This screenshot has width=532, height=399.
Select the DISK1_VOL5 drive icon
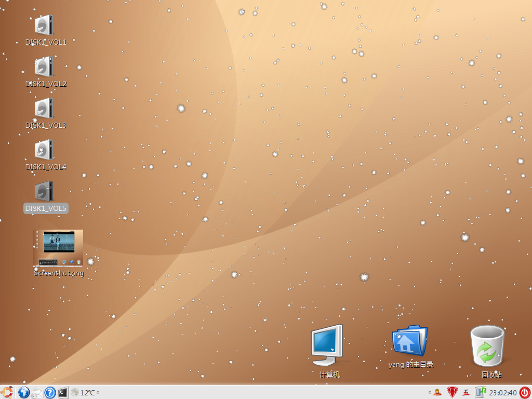tap(44, 191)
